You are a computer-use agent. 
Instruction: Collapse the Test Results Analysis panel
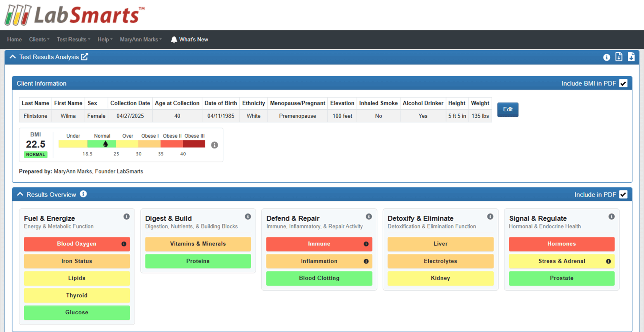(x=13, y=57)
